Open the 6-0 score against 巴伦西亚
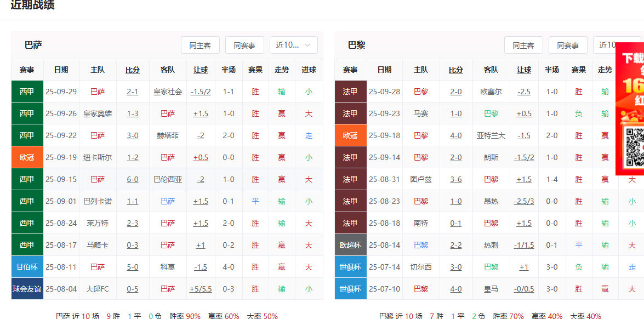The width and height of the screenshot is (644, 319). coord(133,179)
